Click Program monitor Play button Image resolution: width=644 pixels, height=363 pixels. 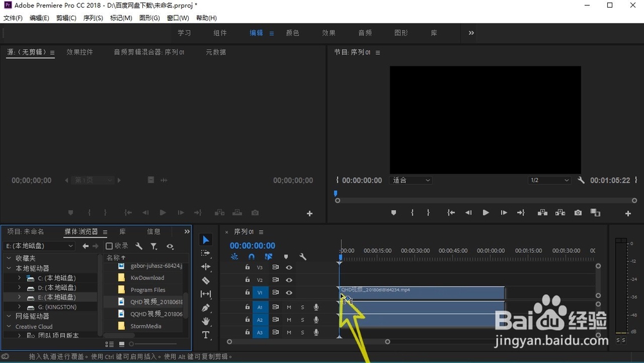486,213
